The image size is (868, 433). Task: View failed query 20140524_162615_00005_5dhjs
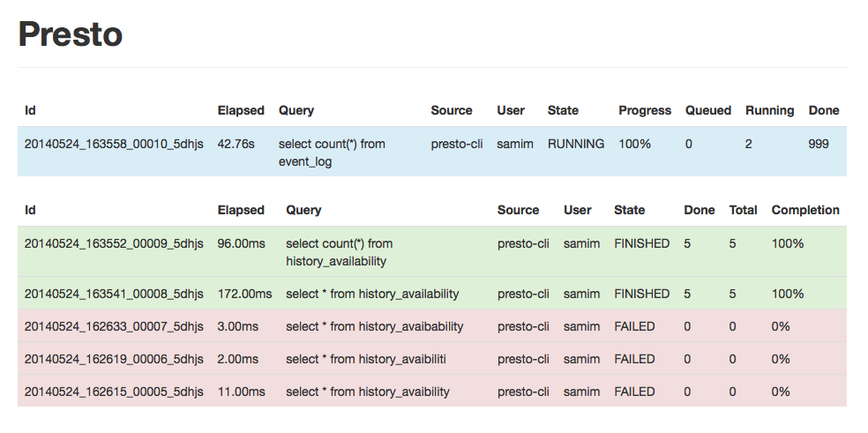click(x=114, y=392)
